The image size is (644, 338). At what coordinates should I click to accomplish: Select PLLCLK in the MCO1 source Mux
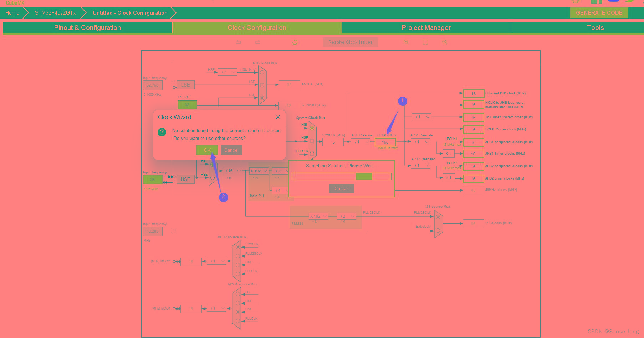[238, 321]
